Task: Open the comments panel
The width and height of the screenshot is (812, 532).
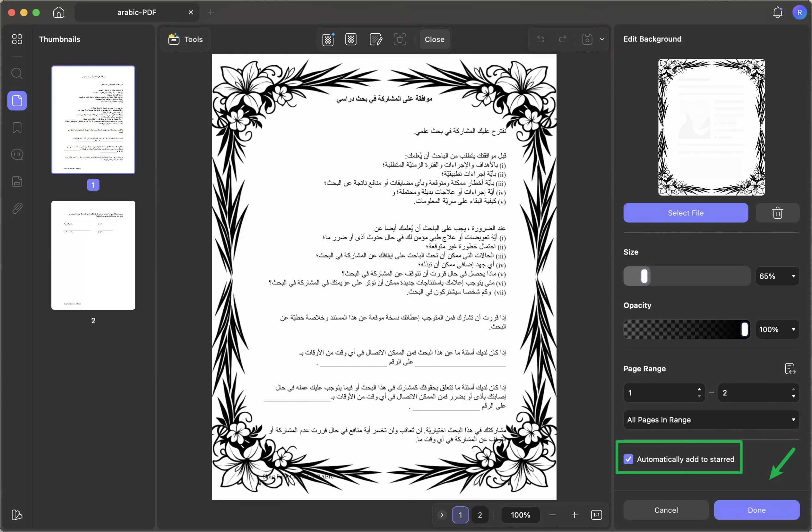Action: 17,154
